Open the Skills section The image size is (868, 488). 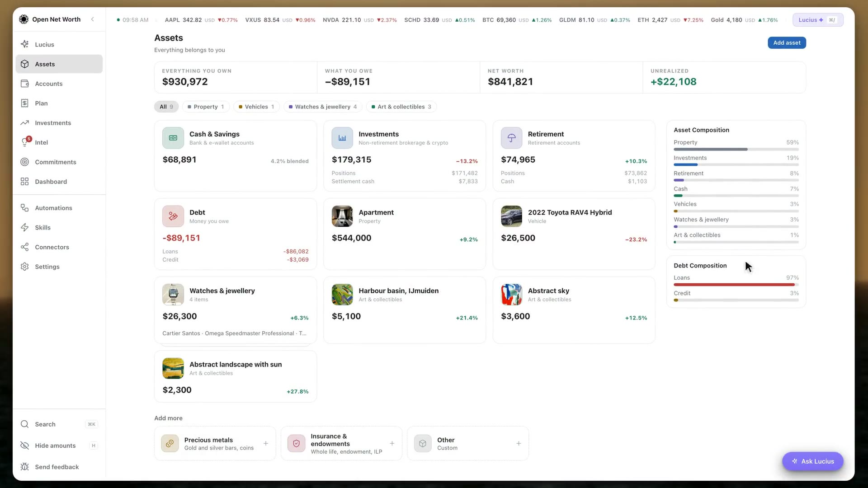coord(59,227)
